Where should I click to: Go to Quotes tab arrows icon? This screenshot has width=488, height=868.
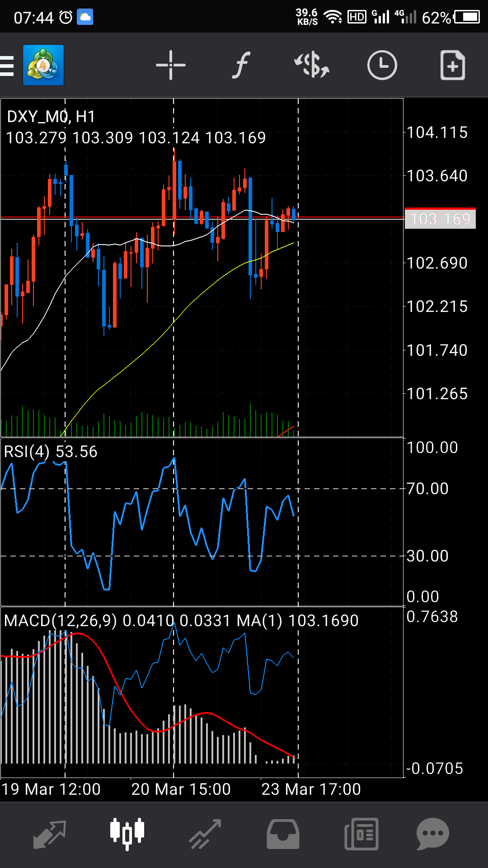50,835
